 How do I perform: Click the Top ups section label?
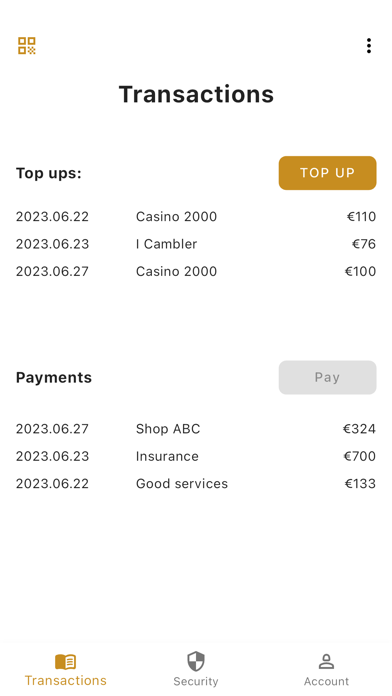(49, 173)
